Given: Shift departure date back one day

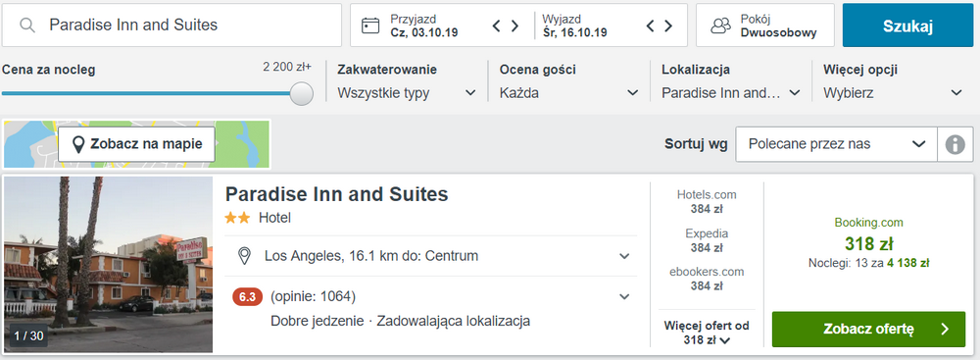Looking at the screenshot, I should pyautogui.click(x=650, y=26).
